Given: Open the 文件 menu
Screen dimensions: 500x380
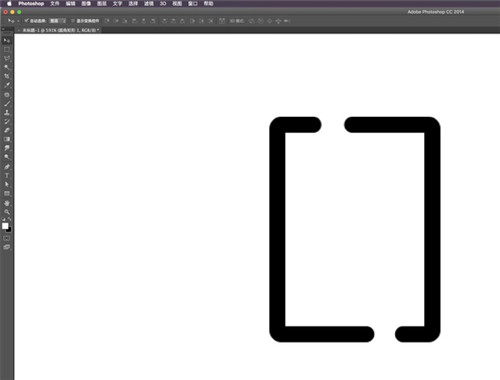Looking at the screenshot, I should [55, 4].
